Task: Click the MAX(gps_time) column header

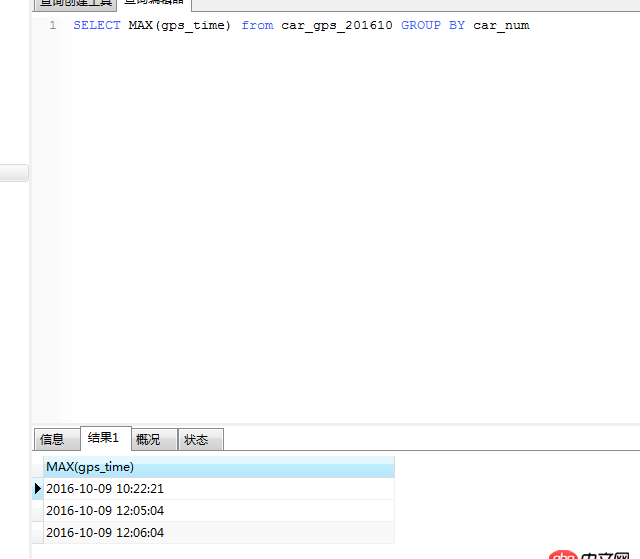Action: (219, 467)
